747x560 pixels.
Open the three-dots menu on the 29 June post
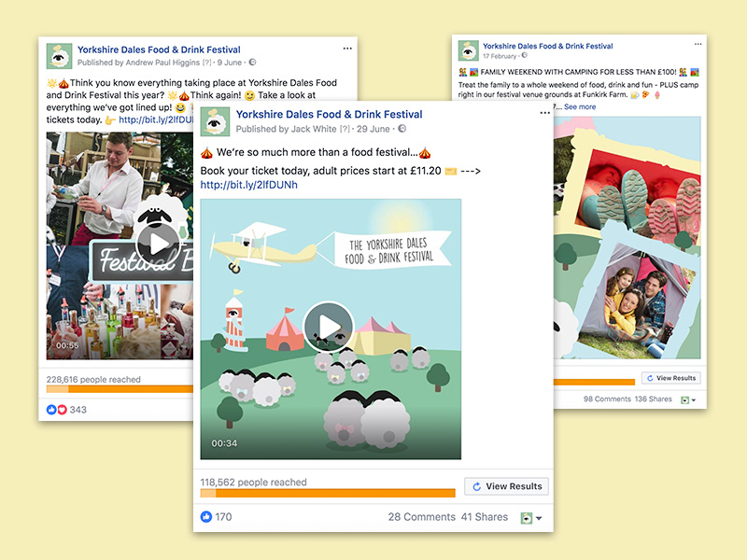545,113
